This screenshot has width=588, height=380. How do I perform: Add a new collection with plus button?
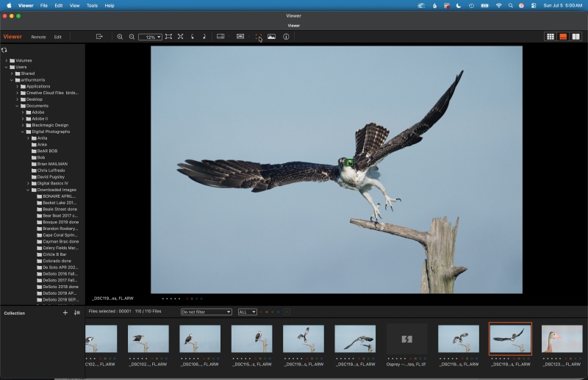pyautogui.click(x=65, y=312)
